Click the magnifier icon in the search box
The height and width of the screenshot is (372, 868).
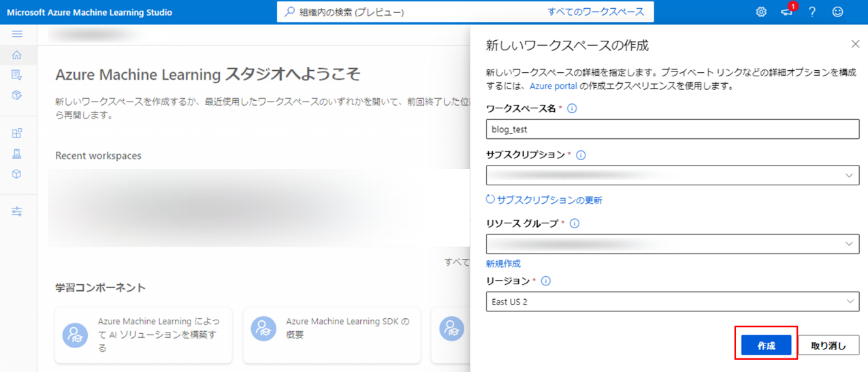(289, 12)
